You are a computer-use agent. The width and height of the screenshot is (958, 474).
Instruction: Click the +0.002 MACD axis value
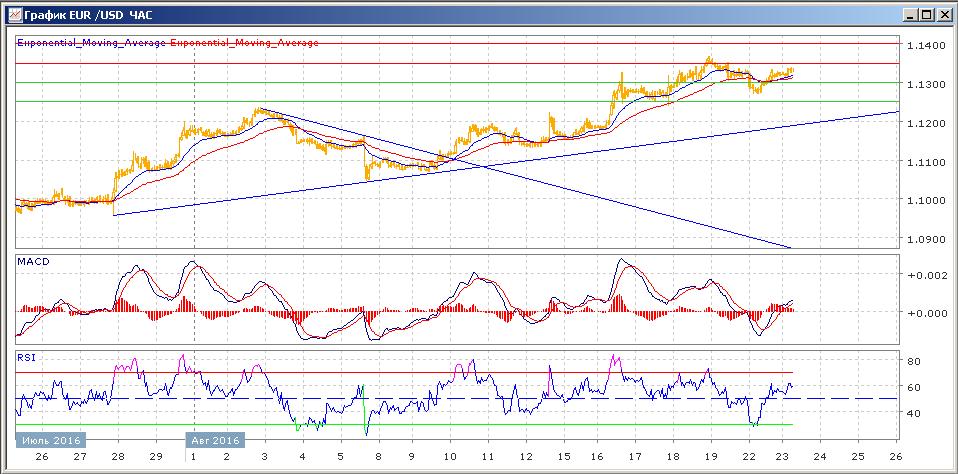click(x=928, y=275)
